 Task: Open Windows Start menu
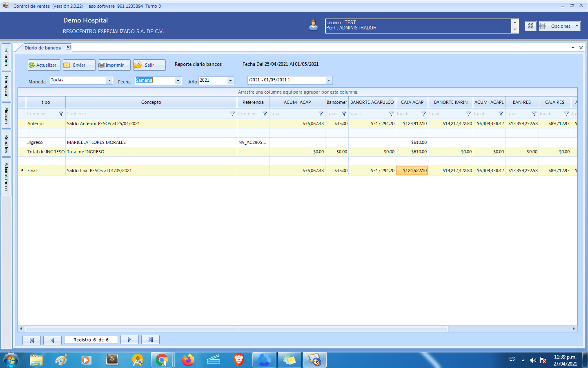(11, 360)
